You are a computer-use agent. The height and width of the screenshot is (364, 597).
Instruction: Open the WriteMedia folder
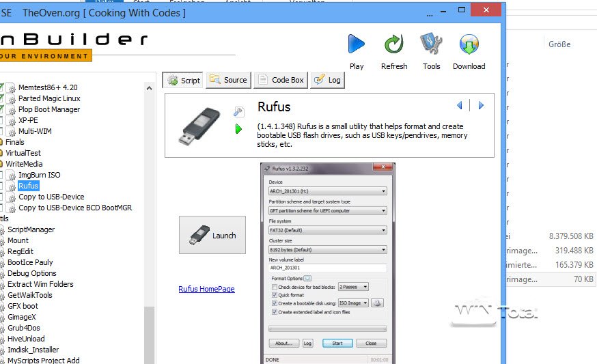tap(24, 164)
